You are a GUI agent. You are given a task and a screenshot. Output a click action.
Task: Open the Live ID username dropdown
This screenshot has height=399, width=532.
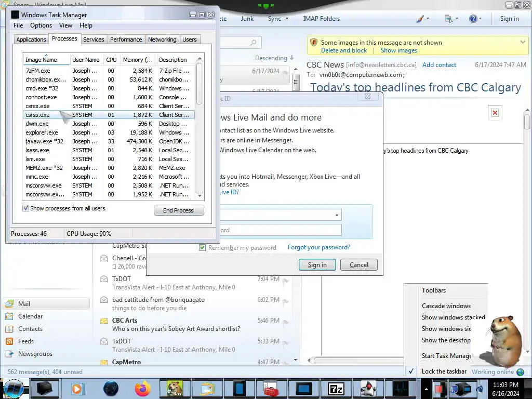click(x=337, y=215)
